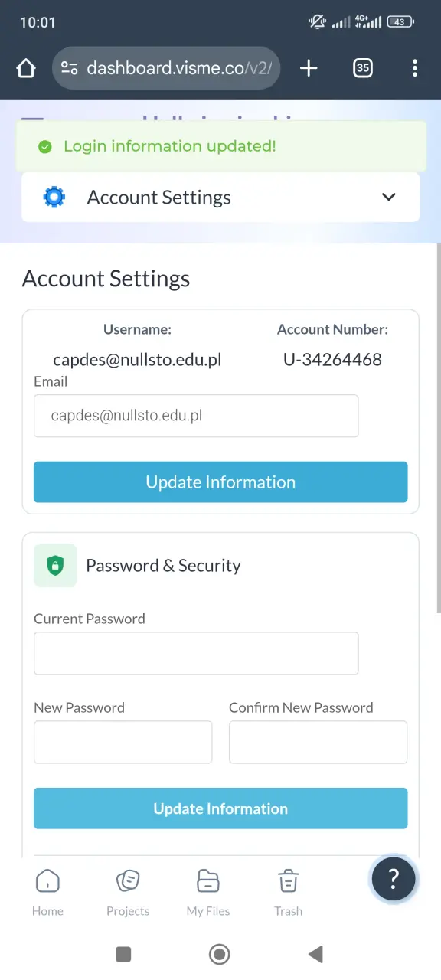This screenshot has height=980, width=441.
Task: Tap the blue gear Account Settings icon
Action: tap(54, 197)
